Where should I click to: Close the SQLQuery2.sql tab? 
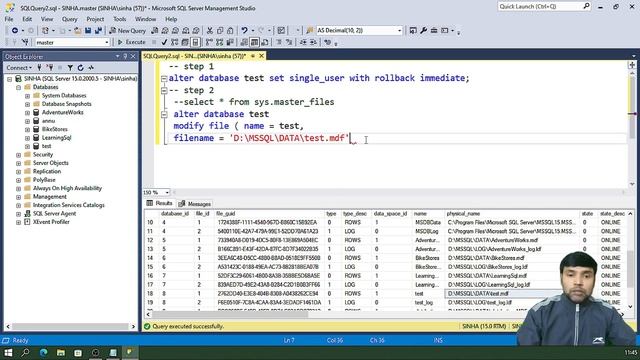262,56
